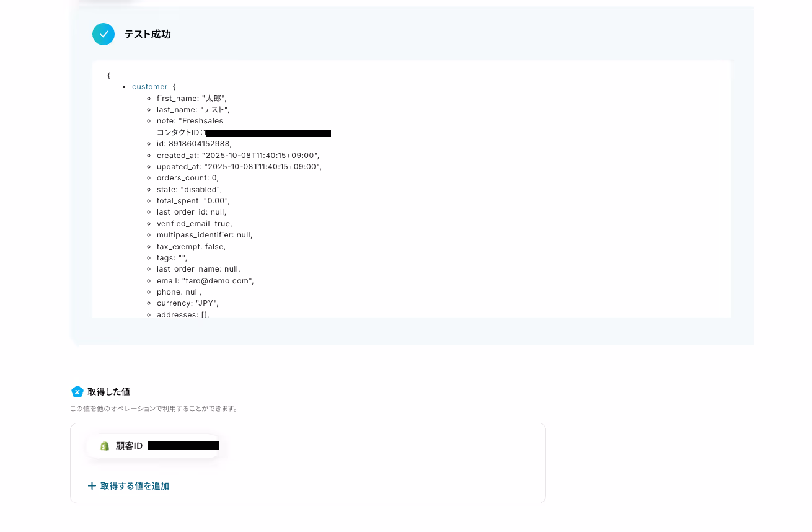Select the 顧客ID value chip

tap(153, 446)
